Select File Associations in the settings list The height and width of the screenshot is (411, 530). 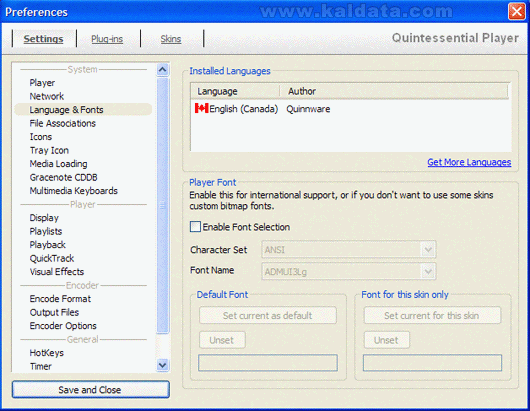point(63,123)
